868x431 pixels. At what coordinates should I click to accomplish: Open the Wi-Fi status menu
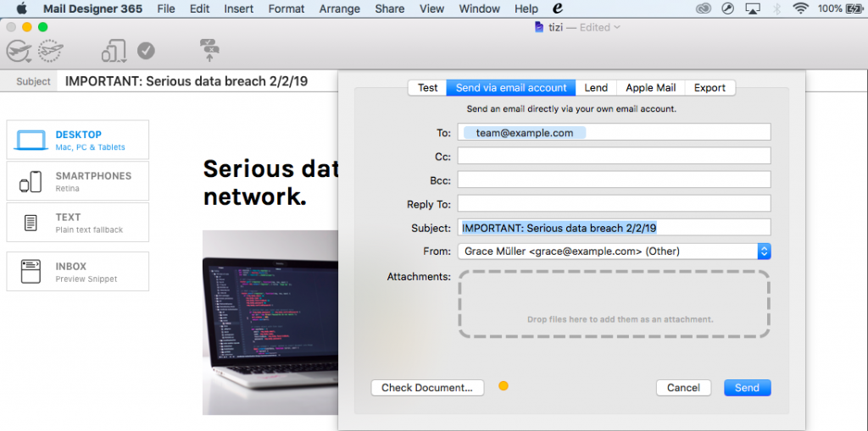[x=800, y=8]
